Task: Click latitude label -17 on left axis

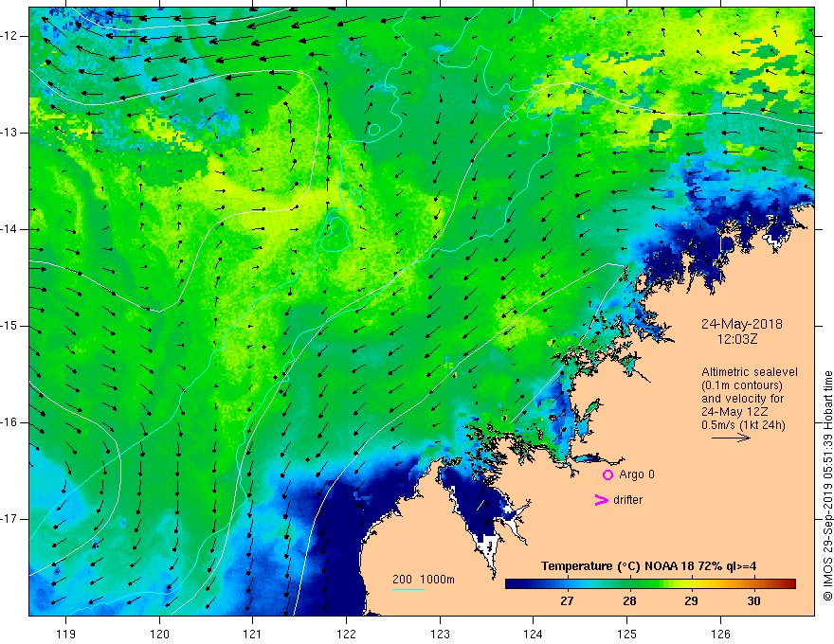Action: pyautogui.click(x=10, y=519)
